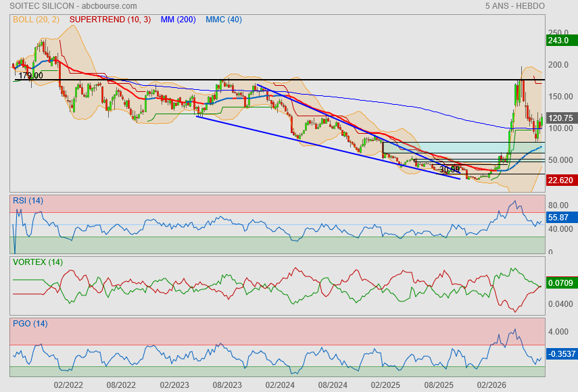Click the 100.00 price axis label
Viewport: 578px width, 392px height.
point(560,128)
